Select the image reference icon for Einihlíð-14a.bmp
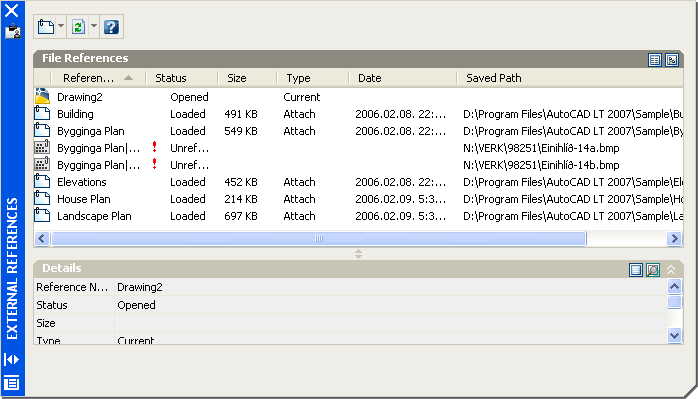The height and width of the screenshot is (399, 698). (42, 147)
